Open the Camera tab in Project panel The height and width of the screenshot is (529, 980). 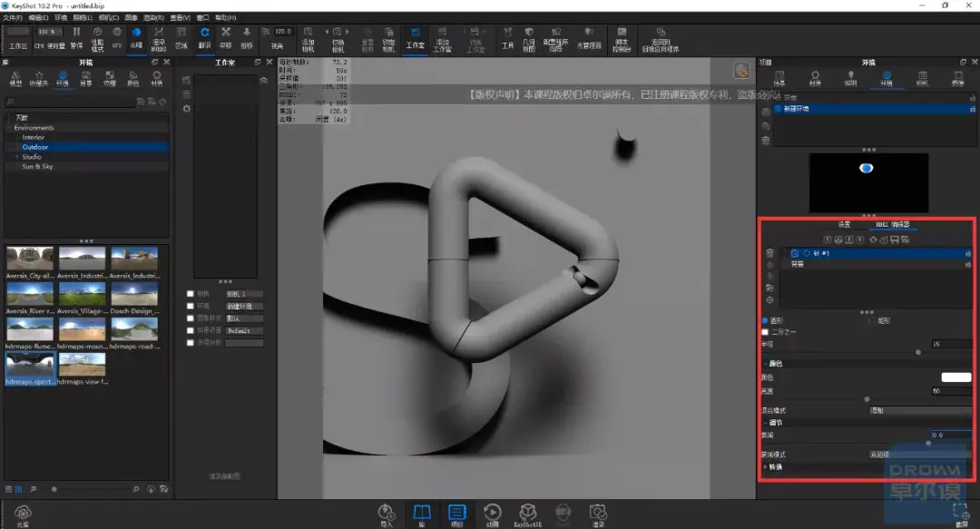[x=922, y=78]
